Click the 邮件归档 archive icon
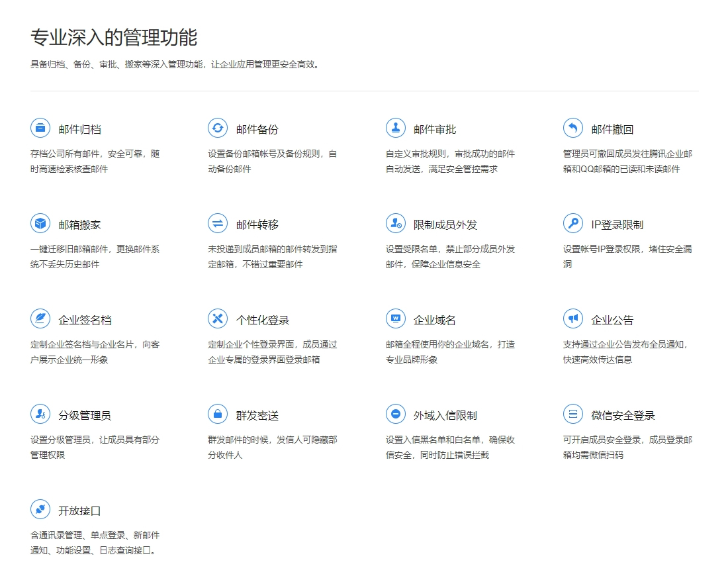The width and height of the screenshot is (728, 584). 40,128
